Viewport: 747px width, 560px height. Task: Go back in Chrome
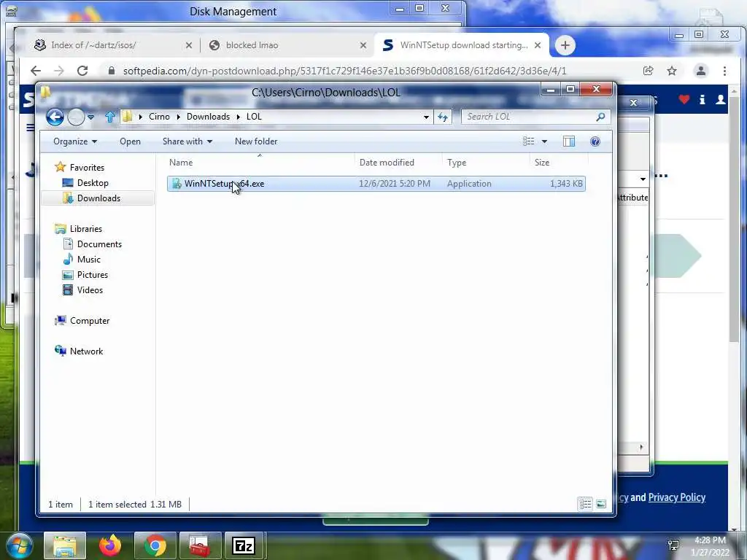(x=36, y=71)
